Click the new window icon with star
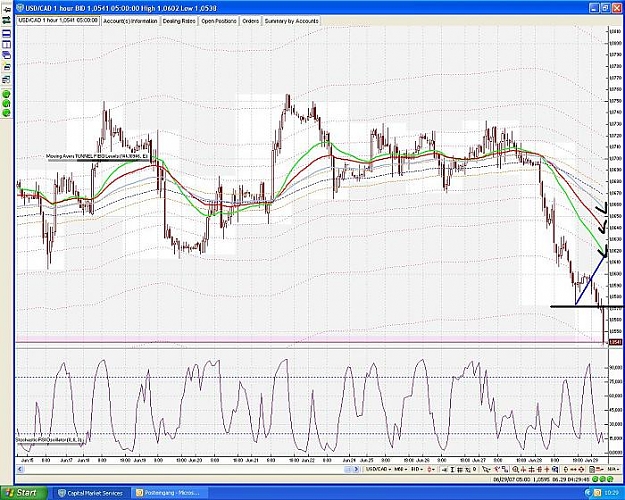This screenshot has width=625, height=500. tap(6, 65)
